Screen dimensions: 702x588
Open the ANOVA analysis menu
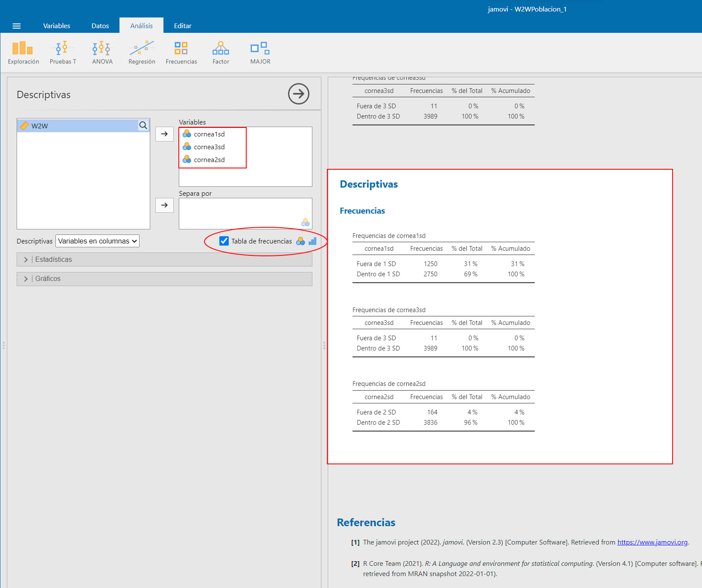(102, 53)
